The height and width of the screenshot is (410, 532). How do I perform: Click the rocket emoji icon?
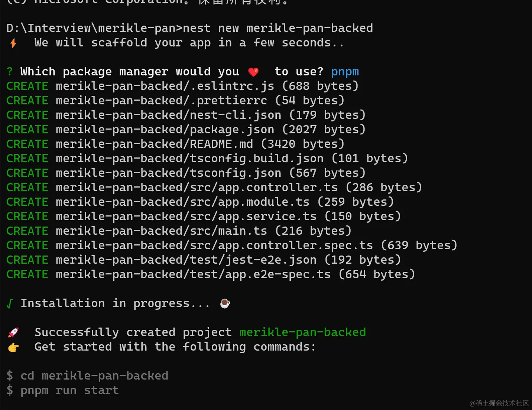(x=13, y=332)
